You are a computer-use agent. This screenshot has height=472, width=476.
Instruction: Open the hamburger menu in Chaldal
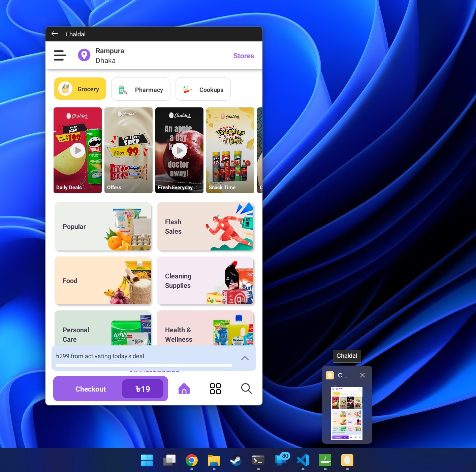tap(60, 55)
